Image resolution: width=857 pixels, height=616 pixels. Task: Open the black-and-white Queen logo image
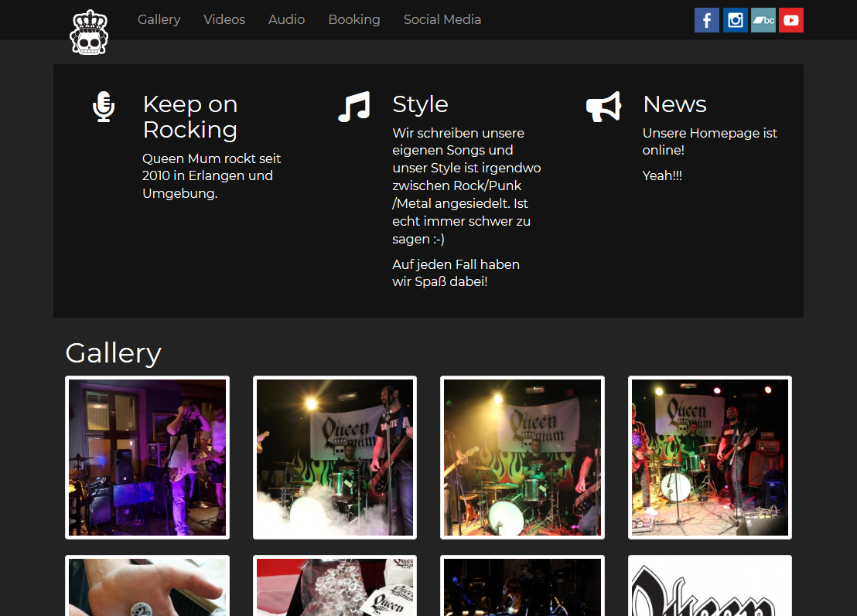[710, 585]
